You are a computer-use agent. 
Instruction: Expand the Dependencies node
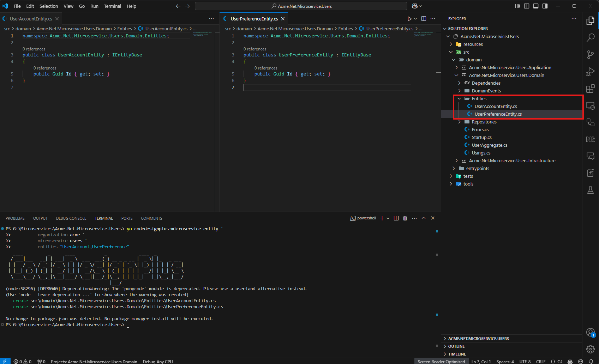tap(459, 83)
